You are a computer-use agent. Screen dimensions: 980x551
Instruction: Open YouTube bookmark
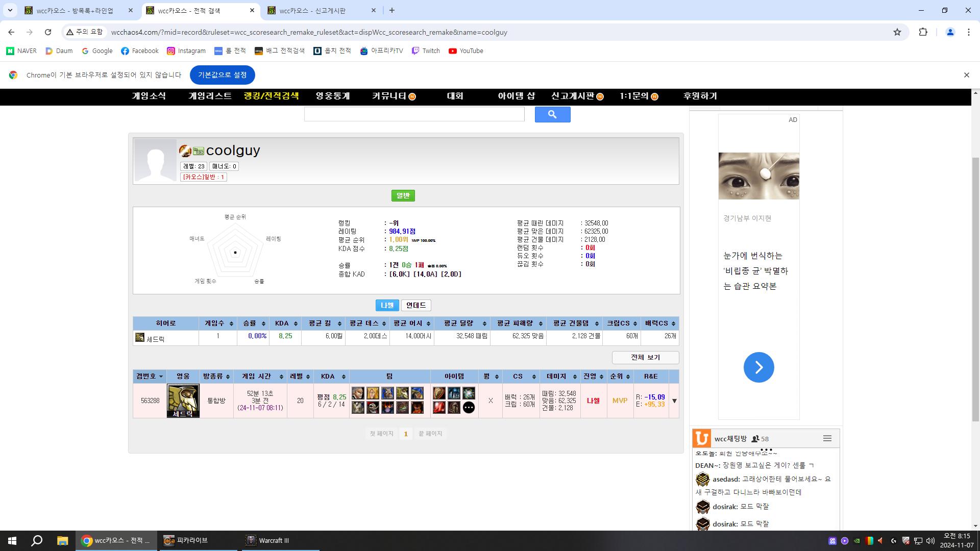tap(465, 51)
